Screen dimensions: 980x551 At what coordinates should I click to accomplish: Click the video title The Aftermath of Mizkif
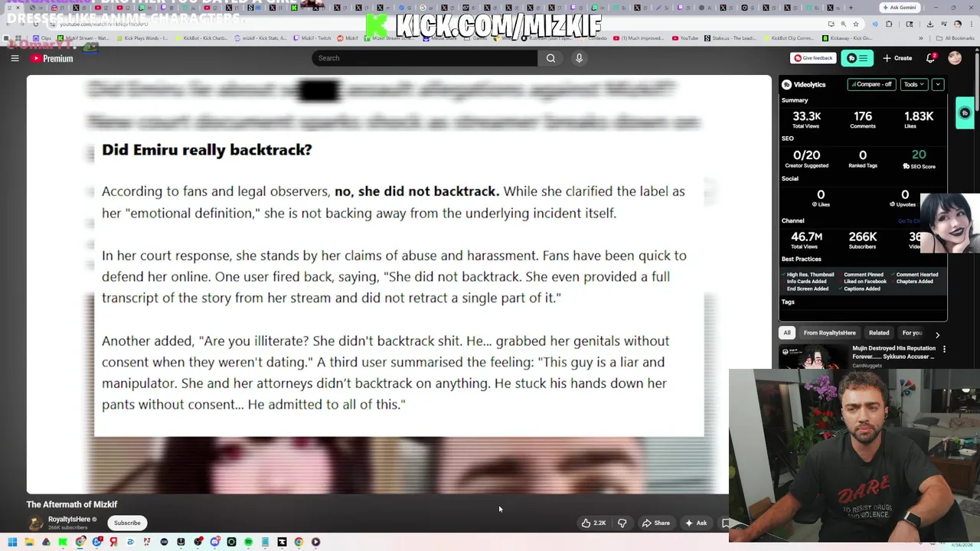point(72,504)
